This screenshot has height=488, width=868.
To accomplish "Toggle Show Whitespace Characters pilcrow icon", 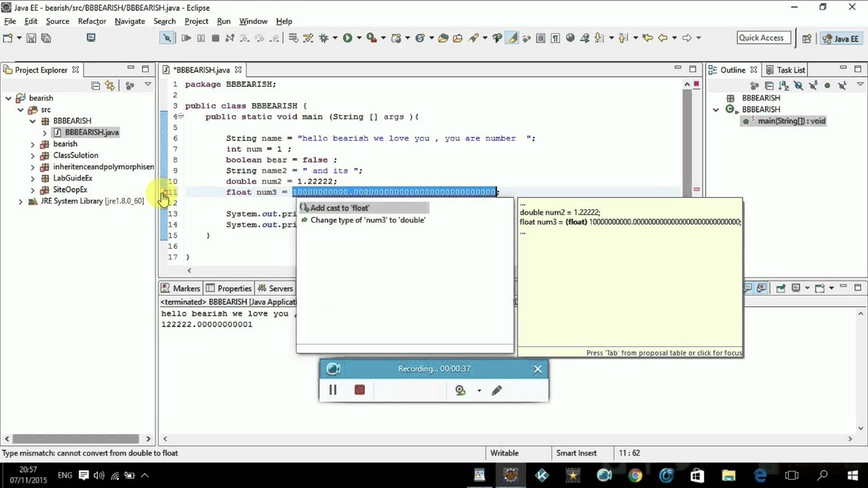I will (555, 38).
